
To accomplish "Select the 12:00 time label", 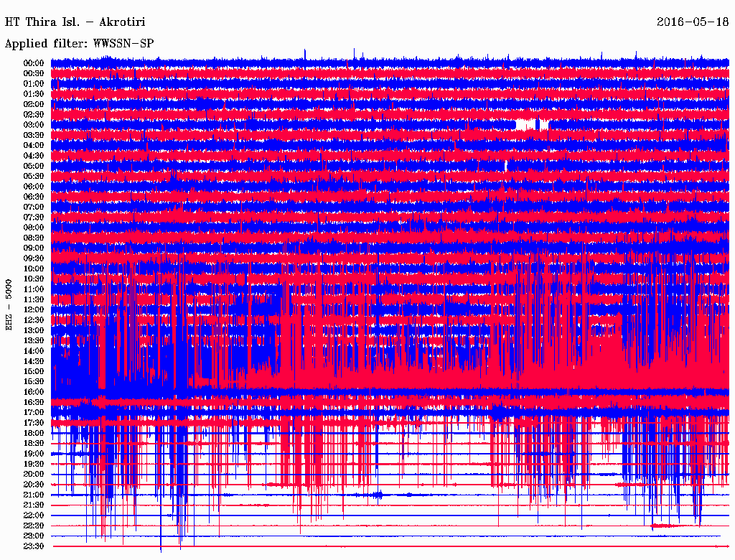I will coord(33,310).
